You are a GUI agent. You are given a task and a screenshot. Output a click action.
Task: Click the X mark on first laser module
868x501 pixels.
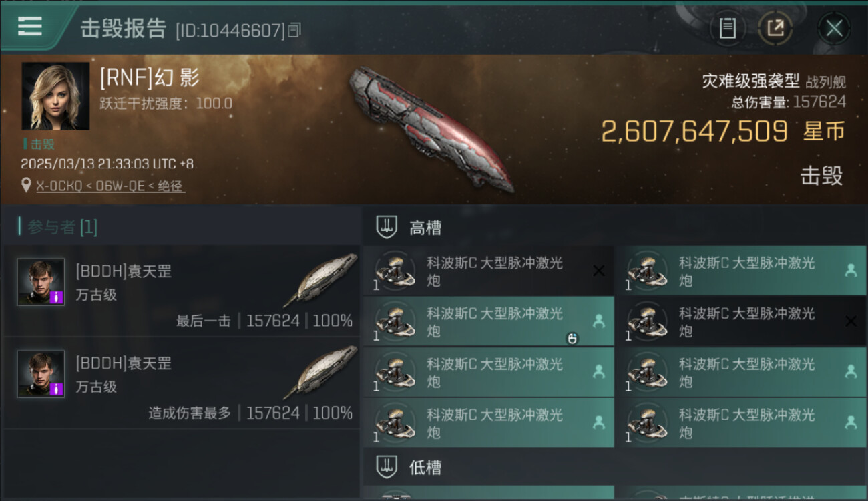click(x=598, y=271)
